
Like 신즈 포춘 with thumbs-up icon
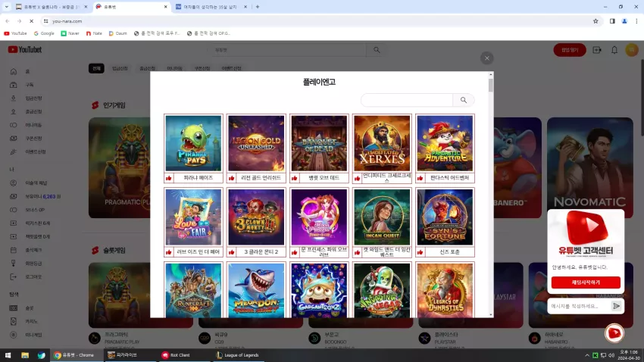420,252
